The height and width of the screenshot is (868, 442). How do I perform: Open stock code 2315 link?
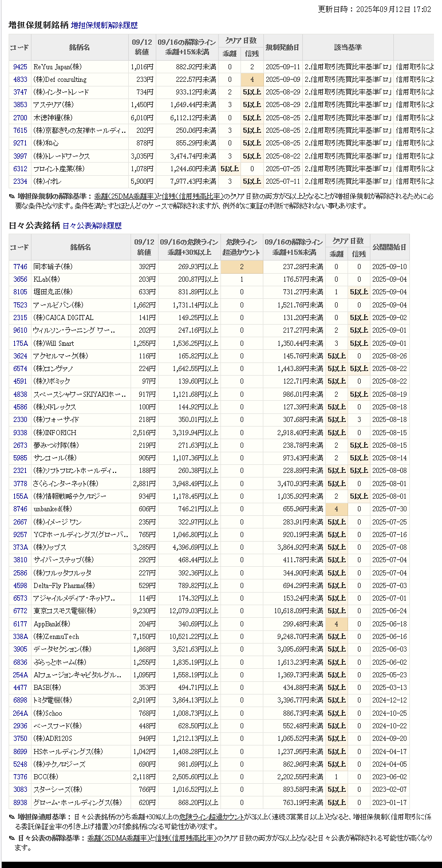click(x=20, y=318)
